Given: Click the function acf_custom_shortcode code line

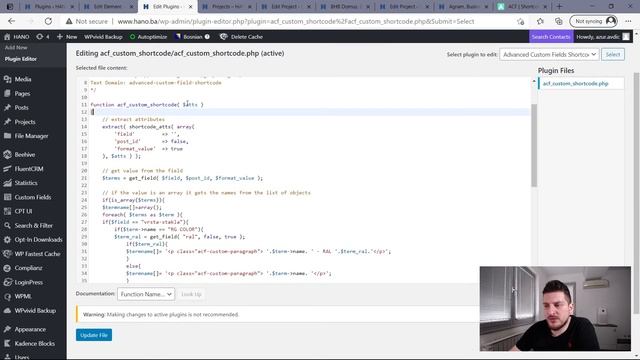Looking at the screenshot, I should click(147, 105).
